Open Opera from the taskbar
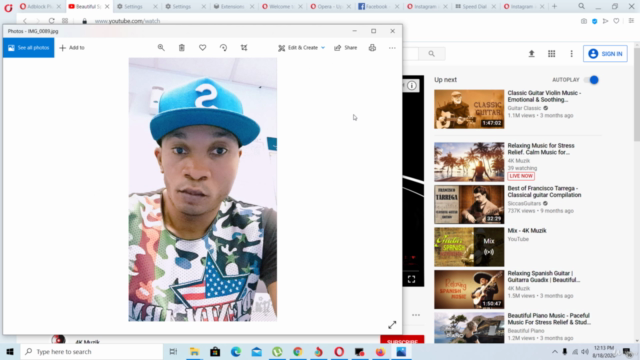 click(339, 351)
